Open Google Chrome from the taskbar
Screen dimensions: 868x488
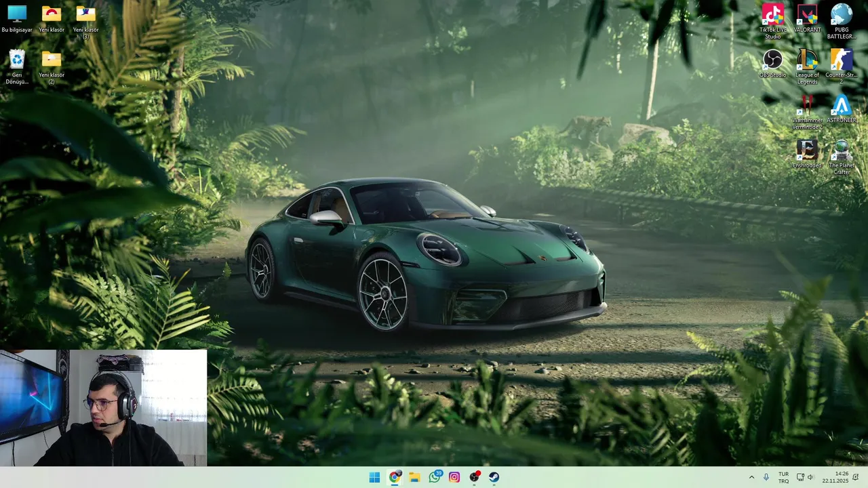[395, 477]
